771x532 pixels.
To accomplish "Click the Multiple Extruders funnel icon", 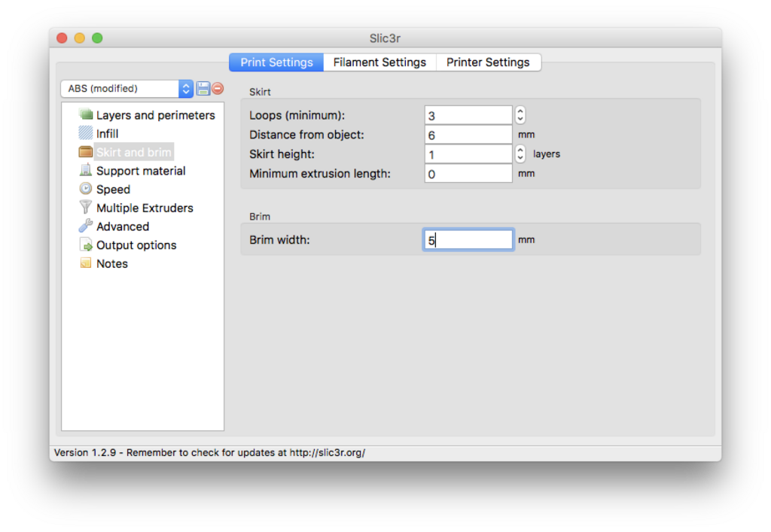I will click(x=86, y=207).
